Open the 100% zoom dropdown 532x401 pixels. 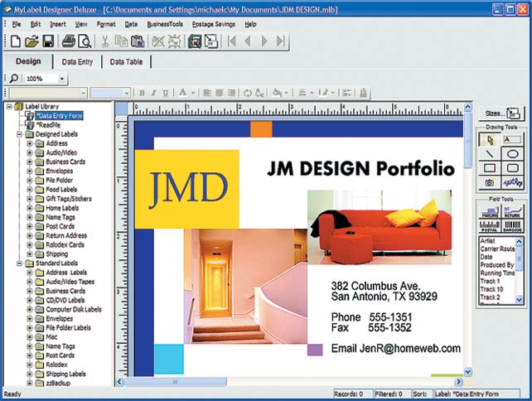tap(63, 78)
